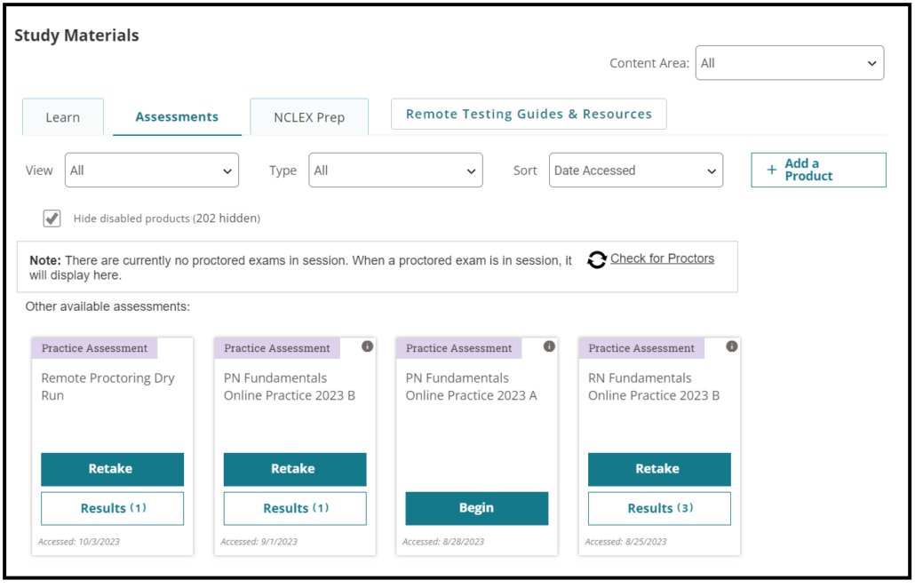Viewport: 915px width, 588px height.
Task: Uncheck Hide disabled products checkbox
Action: coord(52,219)
